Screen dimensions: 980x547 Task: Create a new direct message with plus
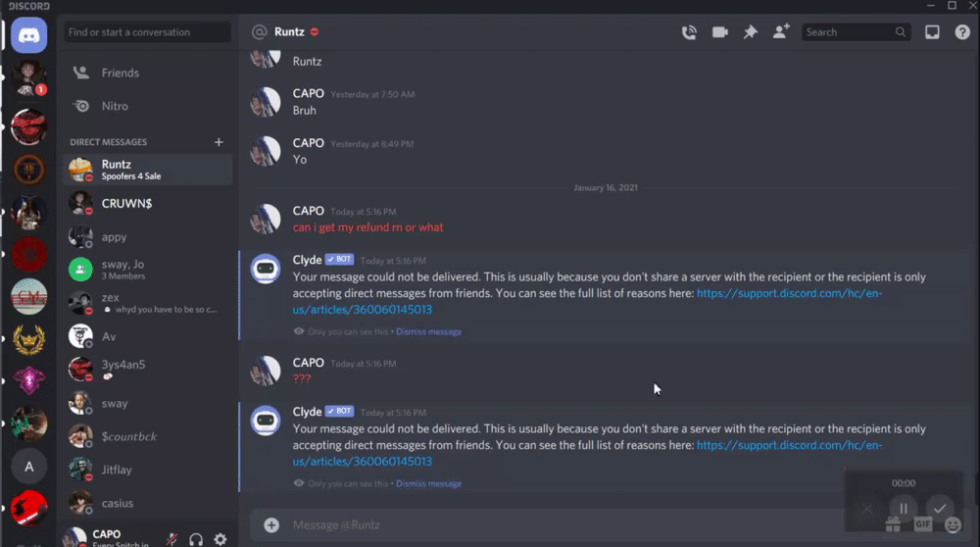pyautogui.click(x=219, y=142)
